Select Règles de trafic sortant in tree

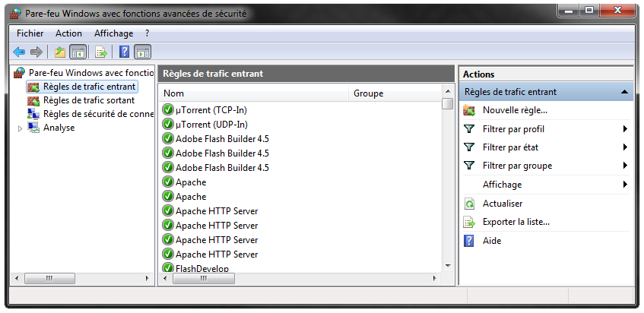(89, 100)
